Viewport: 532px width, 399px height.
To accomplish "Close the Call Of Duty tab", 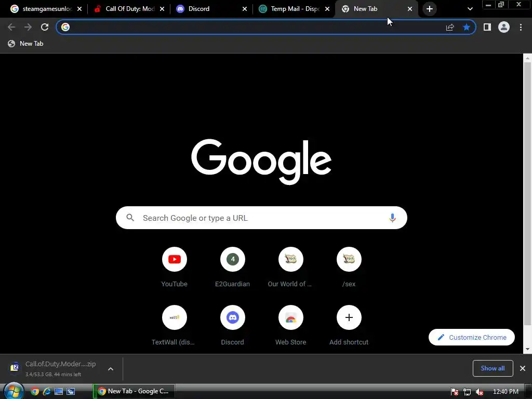I will [162, 9].
